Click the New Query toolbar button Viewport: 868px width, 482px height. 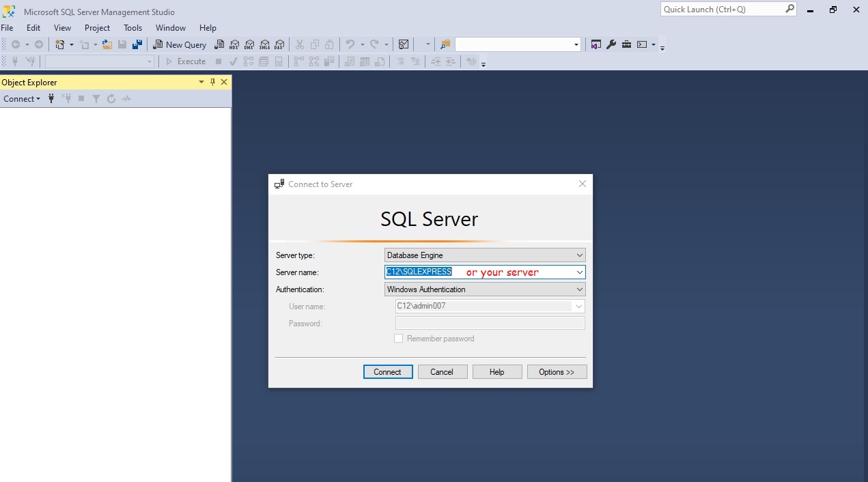(179, 44)
